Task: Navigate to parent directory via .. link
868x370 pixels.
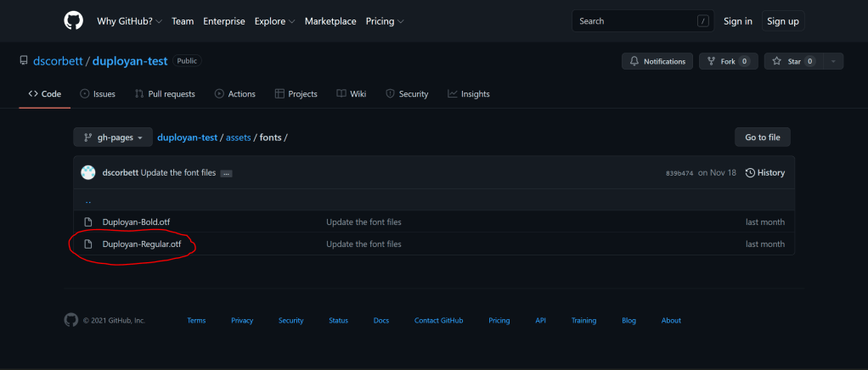Action: click(x=88, y=201)
